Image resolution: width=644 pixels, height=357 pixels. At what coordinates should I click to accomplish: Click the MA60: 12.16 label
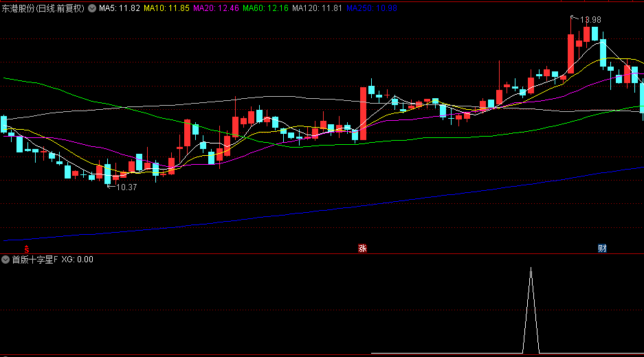pos(266,8)
